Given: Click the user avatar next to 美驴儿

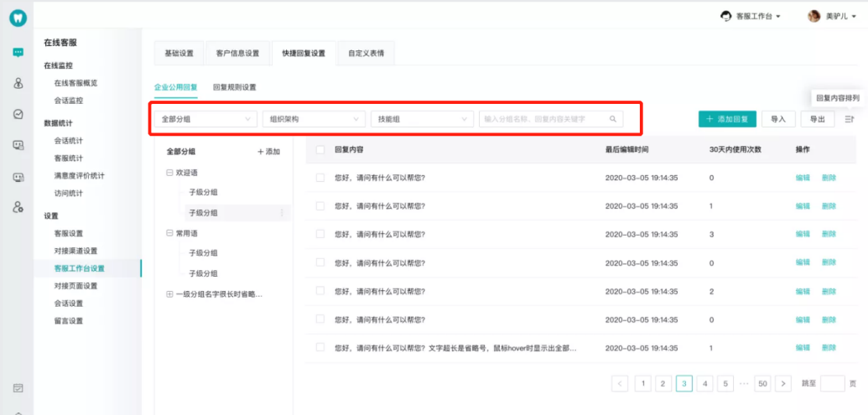Looking at the screenshot, I should pos(813,16).
